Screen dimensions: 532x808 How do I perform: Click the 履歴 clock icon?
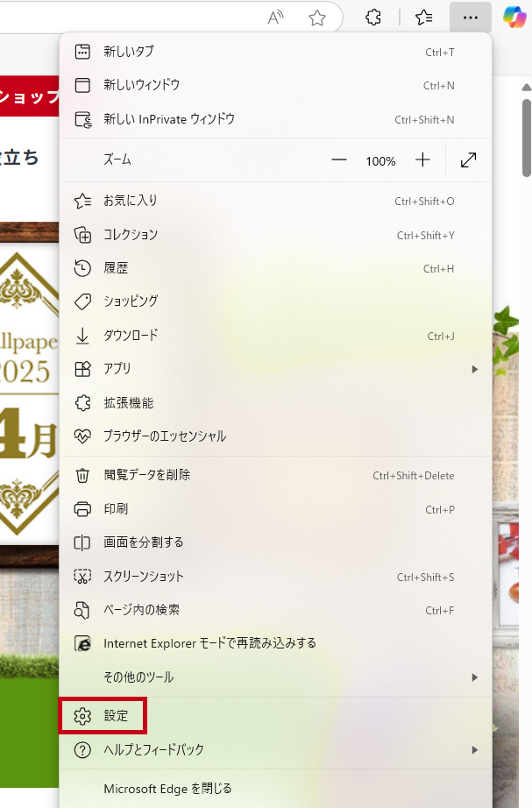point(82,268)
